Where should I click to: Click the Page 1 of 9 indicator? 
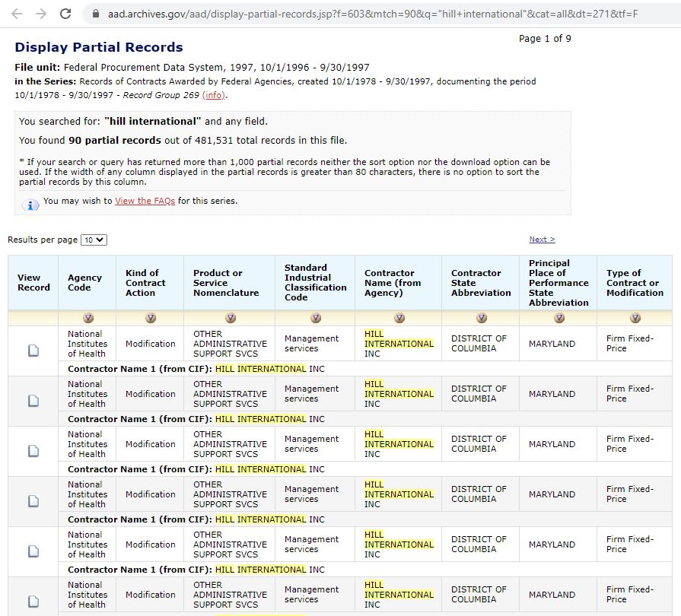point(545,38)
